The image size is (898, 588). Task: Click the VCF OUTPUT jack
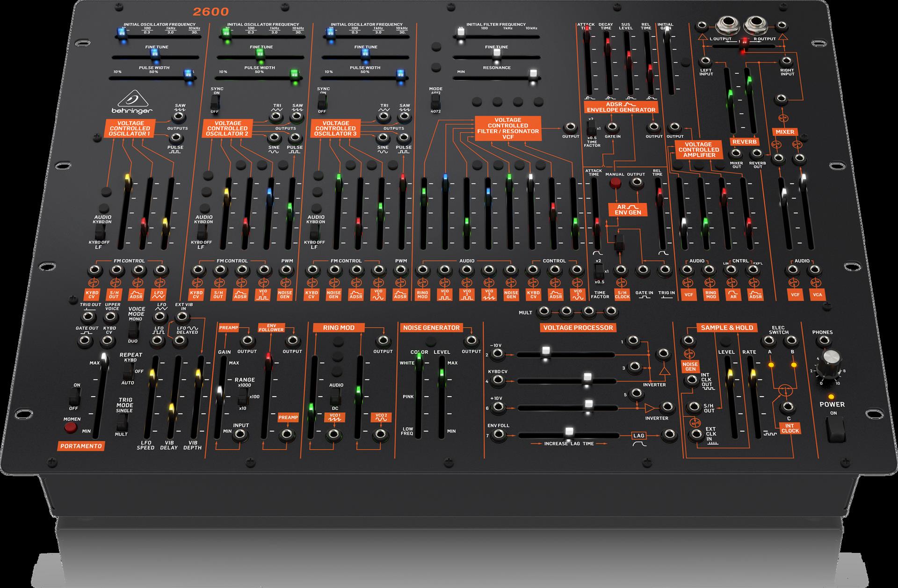[570, 126]
